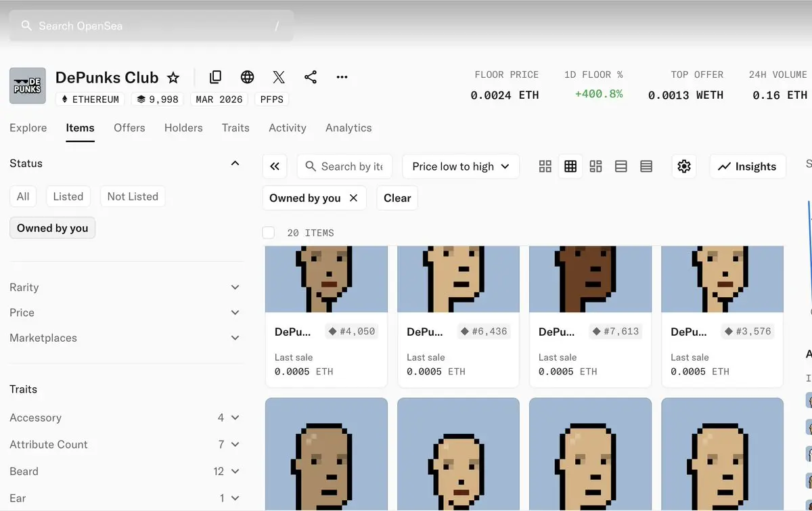Toggle the Owned by you status filter

pos(53,228)
